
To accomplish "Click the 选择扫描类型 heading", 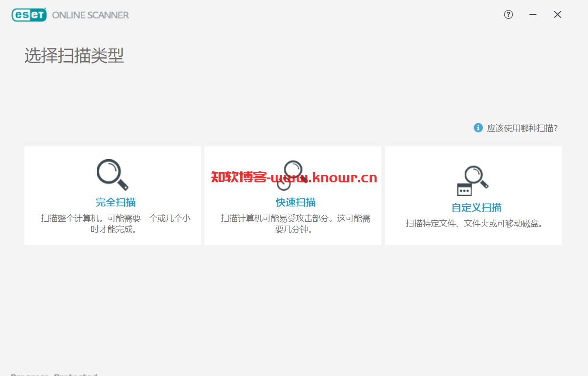I will tap(74, 56).
